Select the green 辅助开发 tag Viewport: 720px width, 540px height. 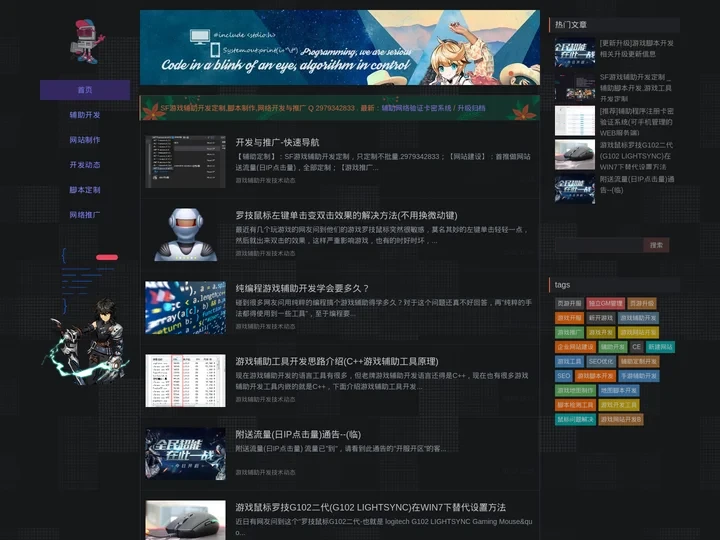[x=613, y=347]
